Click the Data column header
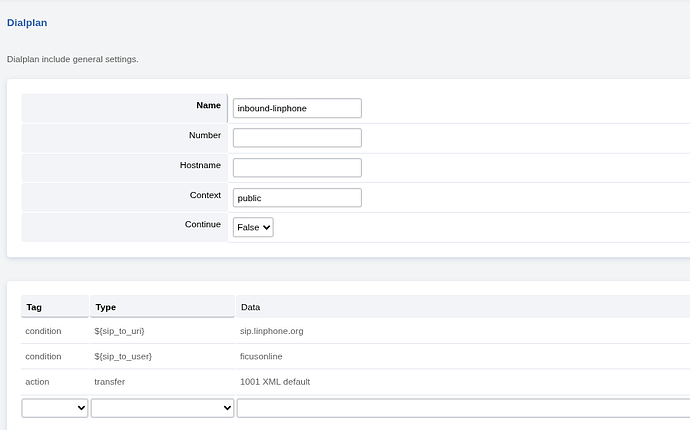 coord(251,307)
